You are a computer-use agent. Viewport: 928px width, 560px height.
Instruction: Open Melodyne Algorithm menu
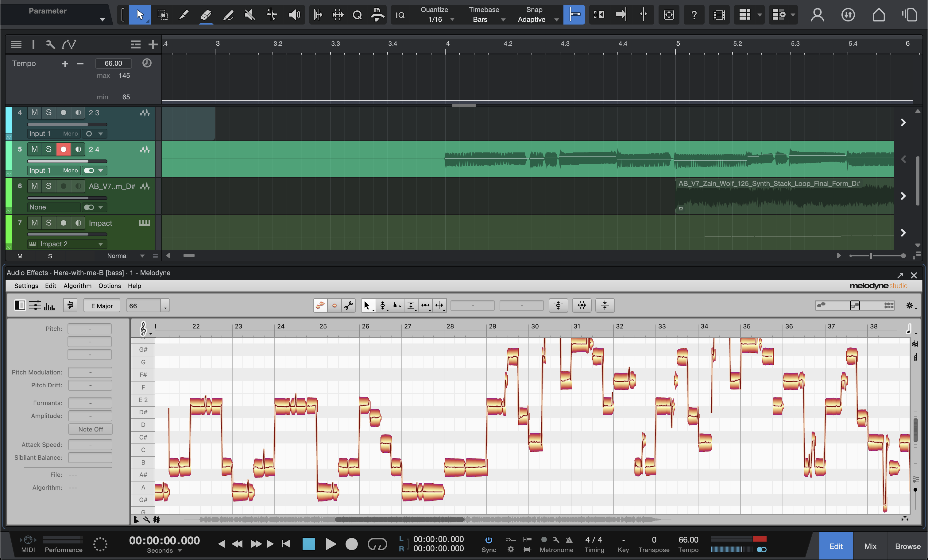77,286
